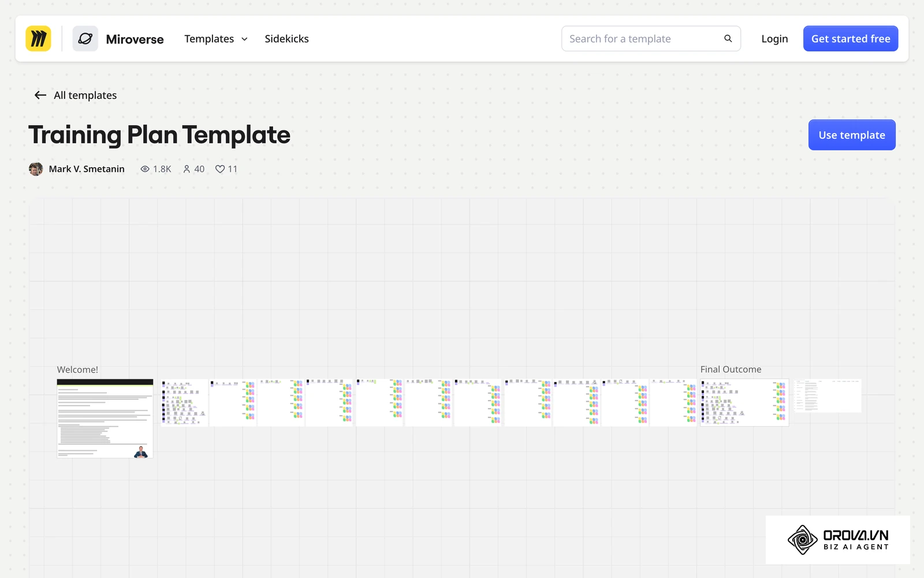Click the Final Outcome frame label

click(731, 369)
